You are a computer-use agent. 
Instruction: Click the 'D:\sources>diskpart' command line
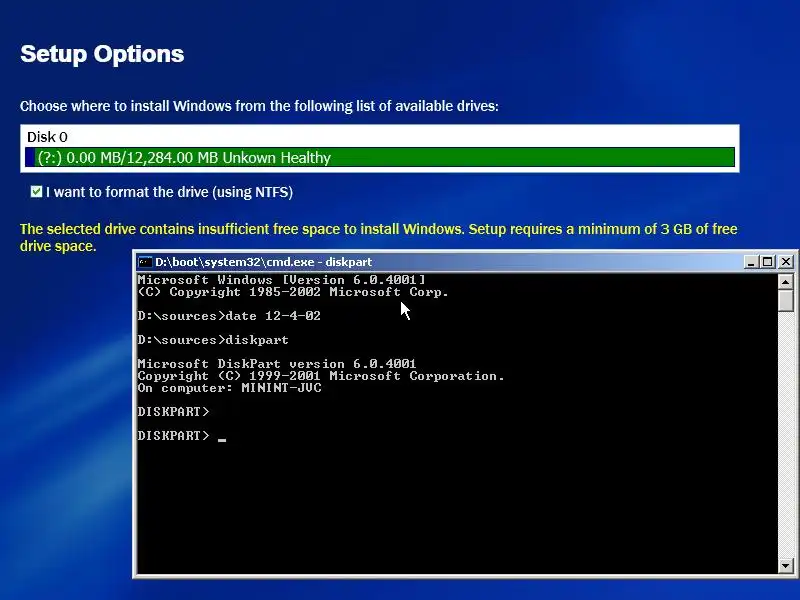[213, 340]
